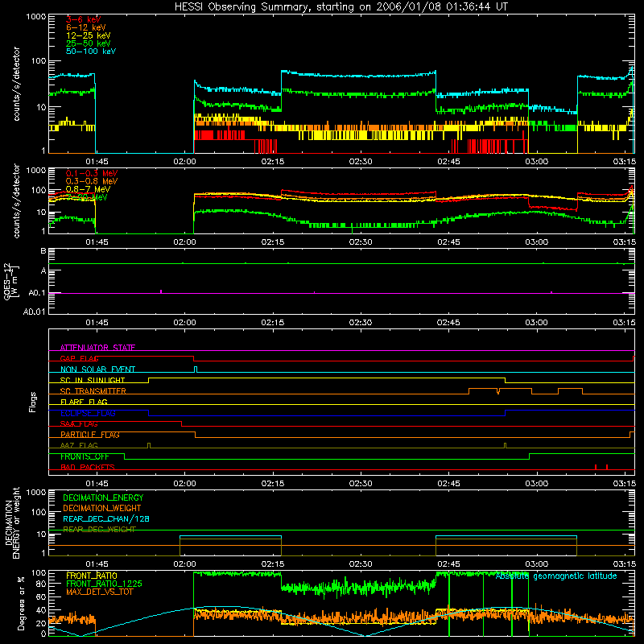This screenshot has width=644, height=644.
Task: Click the 'B' tick label on GOES panel
Action: (x=43, y=251)
